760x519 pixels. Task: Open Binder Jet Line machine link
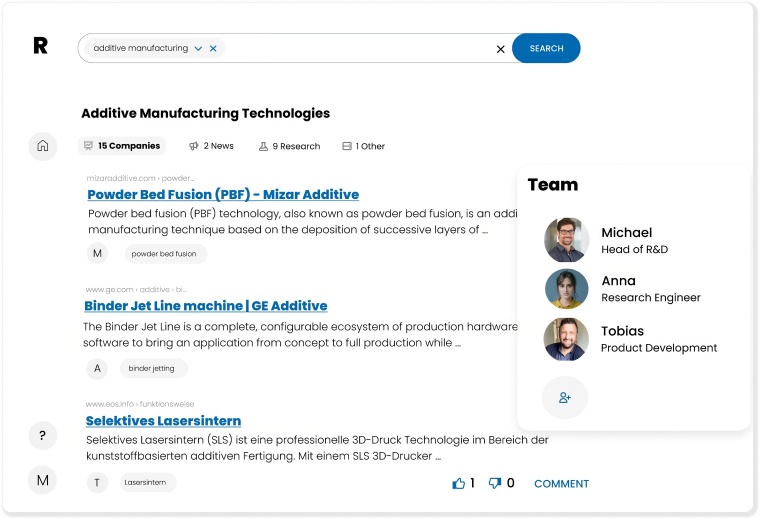pos(206,306)
